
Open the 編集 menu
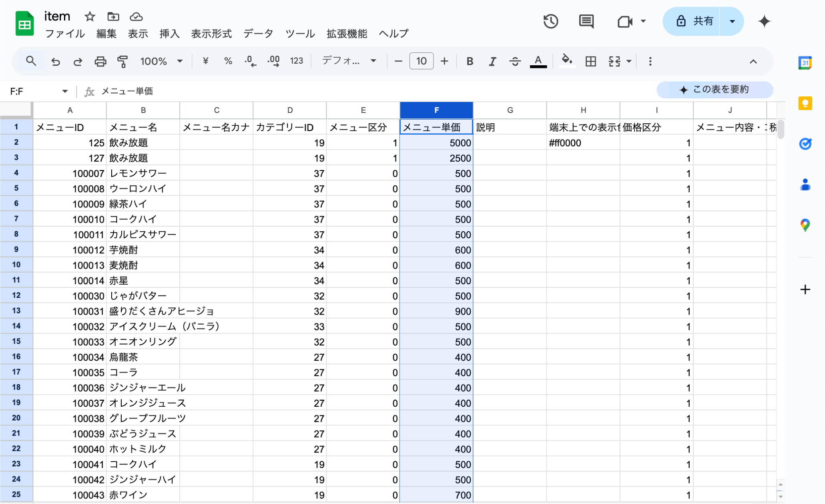pos(106,34)
